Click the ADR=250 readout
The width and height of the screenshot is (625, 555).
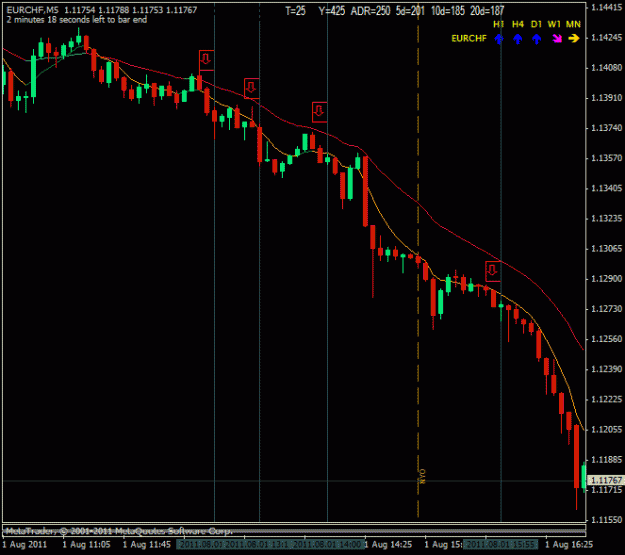(x=370, y=11)
